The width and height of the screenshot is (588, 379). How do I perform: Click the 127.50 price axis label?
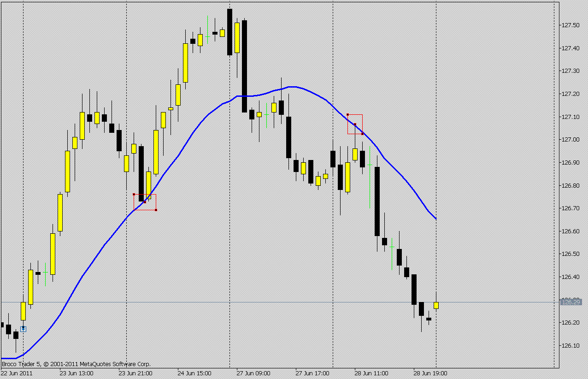(570, 25)
